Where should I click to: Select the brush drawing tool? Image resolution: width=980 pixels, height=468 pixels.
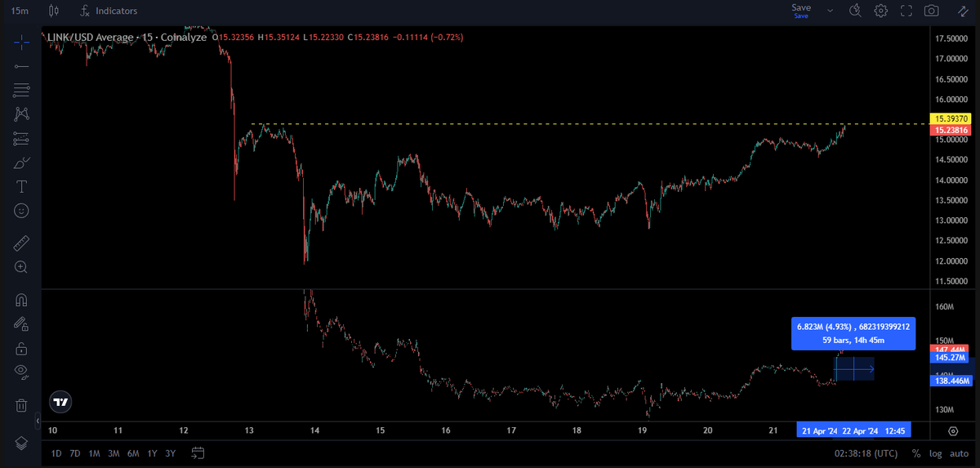coord(21,163)
